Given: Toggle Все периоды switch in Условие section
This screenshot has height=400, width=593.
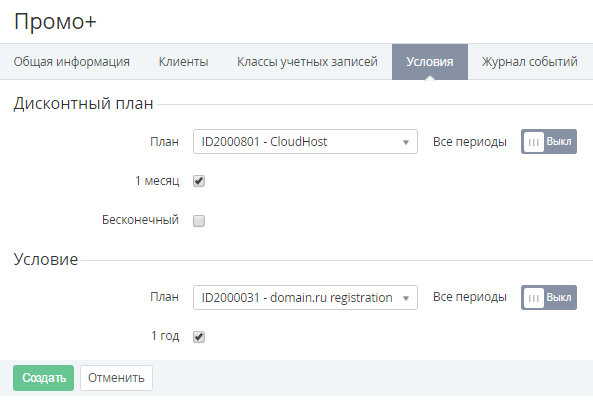Looking at the screenshot, I should pos(549,298).
